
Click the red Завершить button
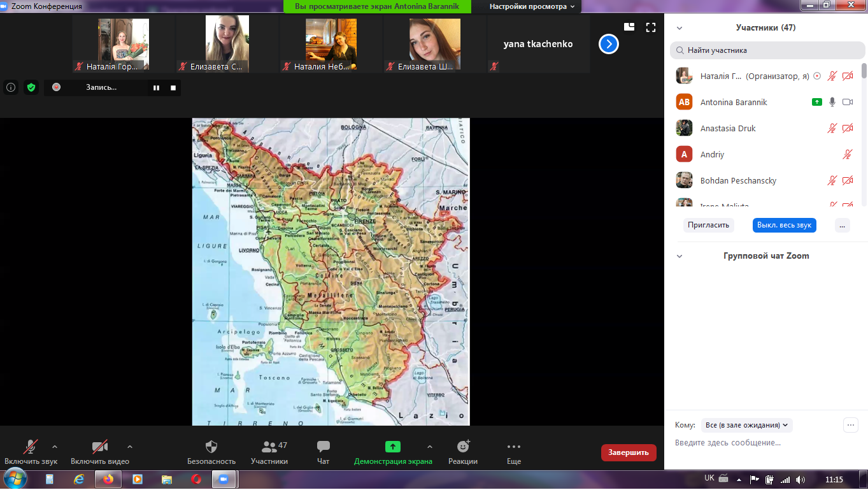(x=629, y=452)
